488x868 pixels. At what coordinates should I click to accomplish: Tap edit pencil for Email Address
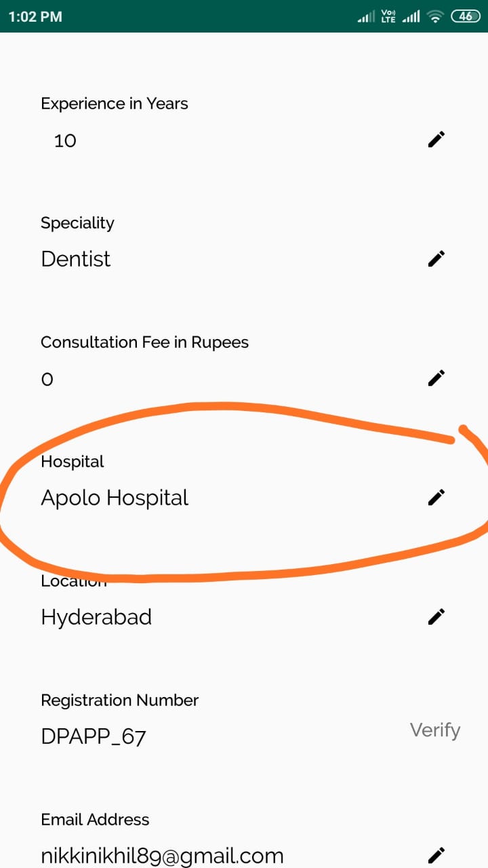click(436, 854)
